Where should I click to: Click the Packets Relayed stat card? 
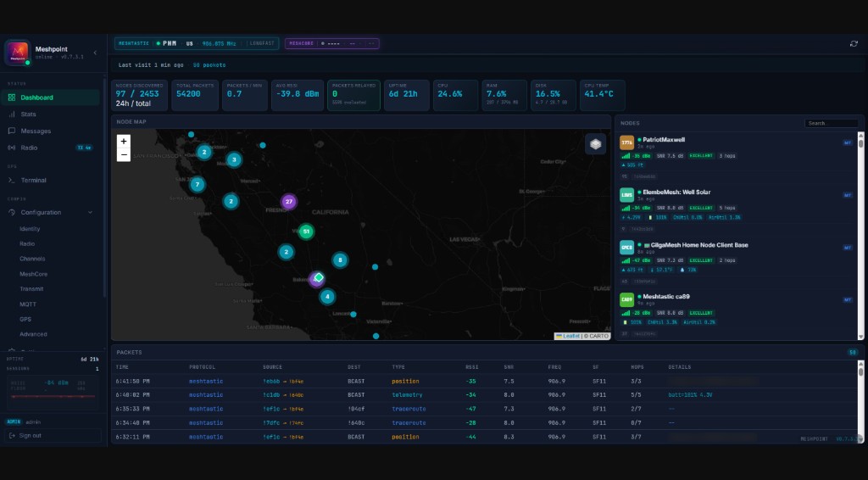point(353,96)
